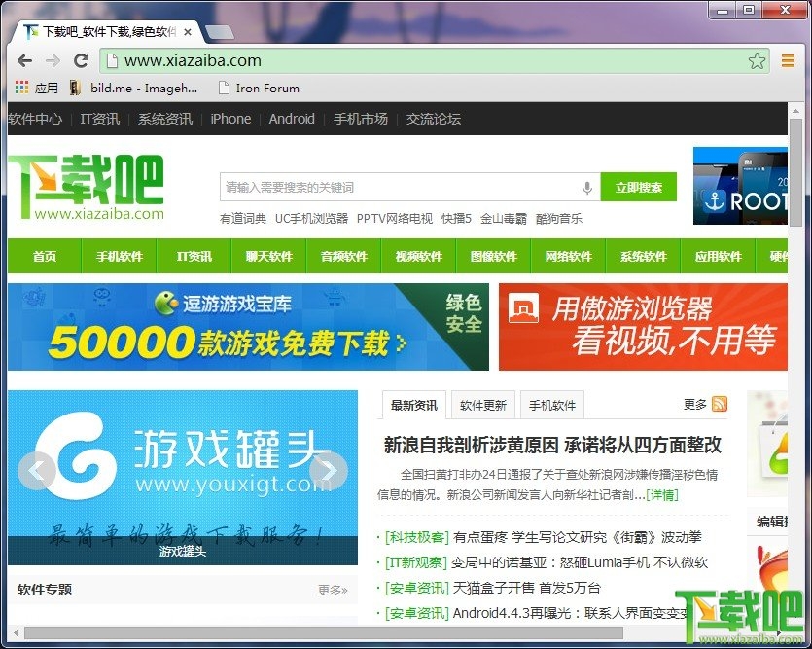This screenshot has width=812, height=649.
Task: Click the 酷狗音乐 hot search link
Action: (x=559, y=219)
